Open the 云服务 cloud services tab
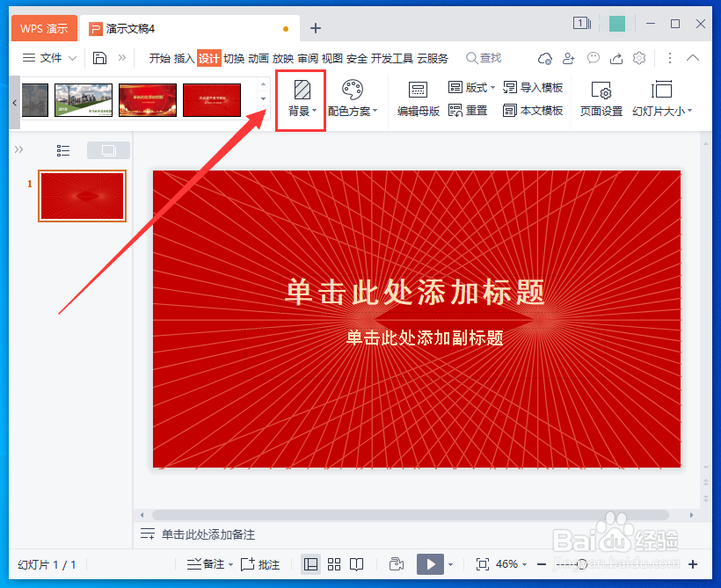 click(x=433, y=58)
